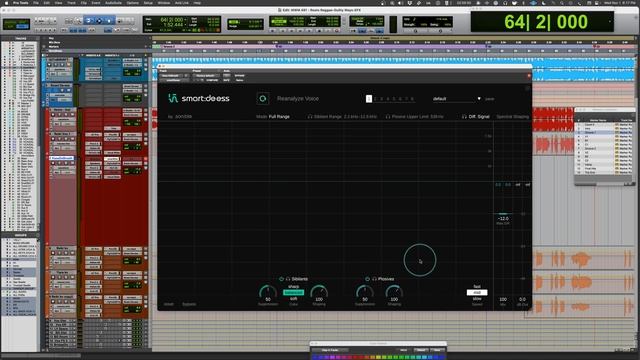Click Bypass button in plug-in header
Image resolution: width=640 pixels, height=360 pixels.
(x=240, y=76)
